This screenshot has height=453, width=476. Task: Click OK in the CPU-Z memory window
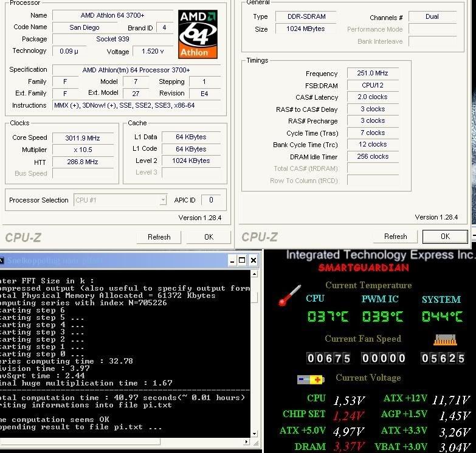[445, 237]
